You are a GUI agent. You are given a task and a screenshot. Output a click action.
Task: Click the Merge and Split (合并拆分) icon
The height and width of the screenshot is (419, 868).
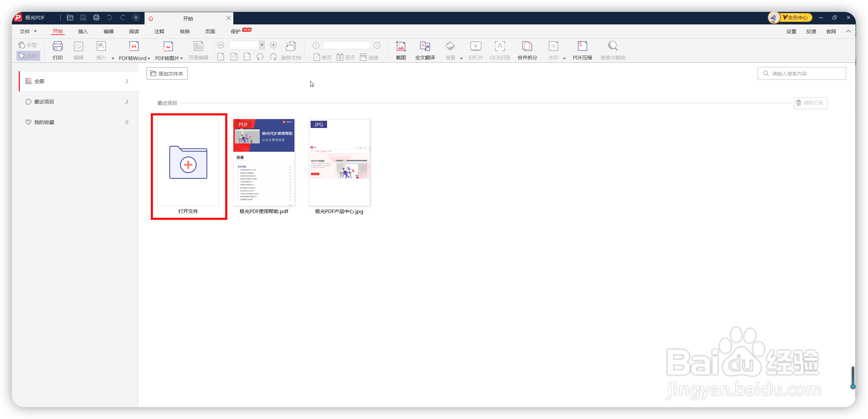click(527, 47)
